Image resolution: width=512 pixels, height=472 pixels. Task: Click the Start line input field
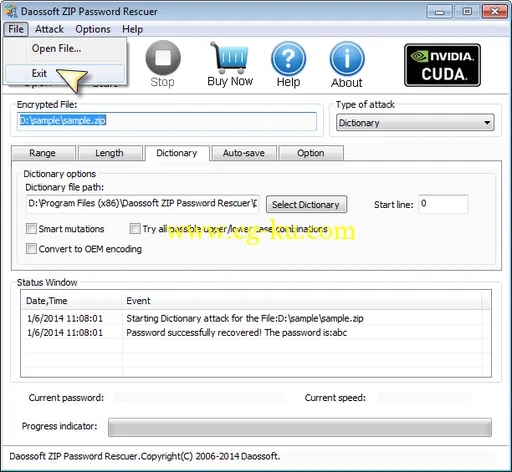(443, 204)
